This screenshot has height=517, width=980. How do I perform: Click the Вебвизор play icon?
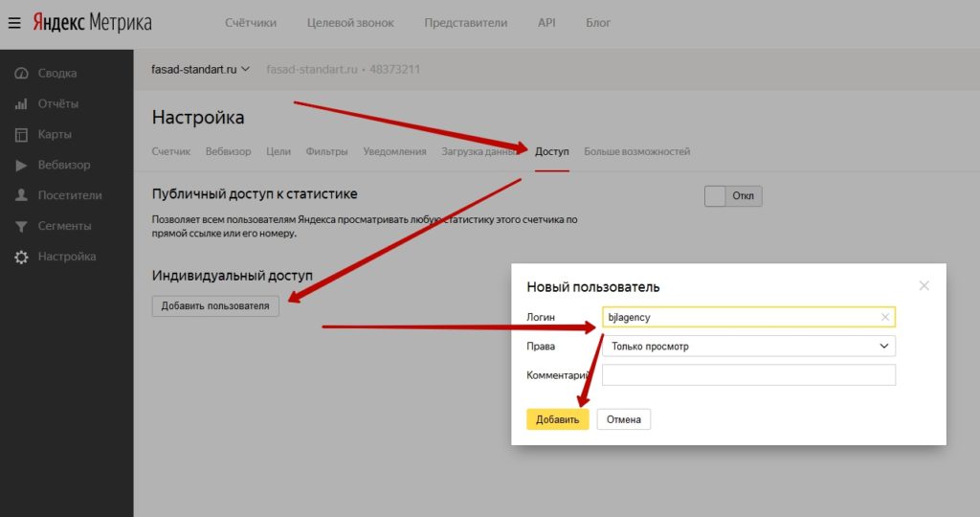pyautogui.click(x=21, y=165)
